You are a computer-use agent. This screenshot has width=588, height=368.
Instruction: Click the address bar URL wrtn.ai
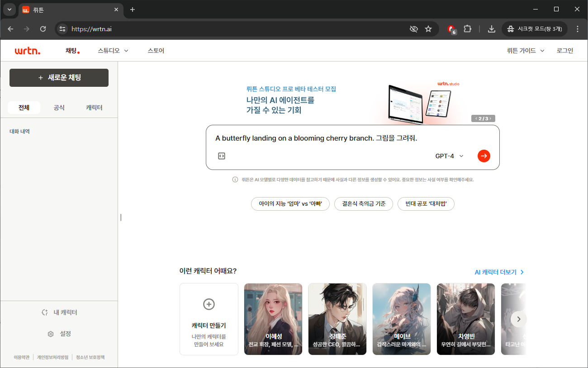coord(91,29)
